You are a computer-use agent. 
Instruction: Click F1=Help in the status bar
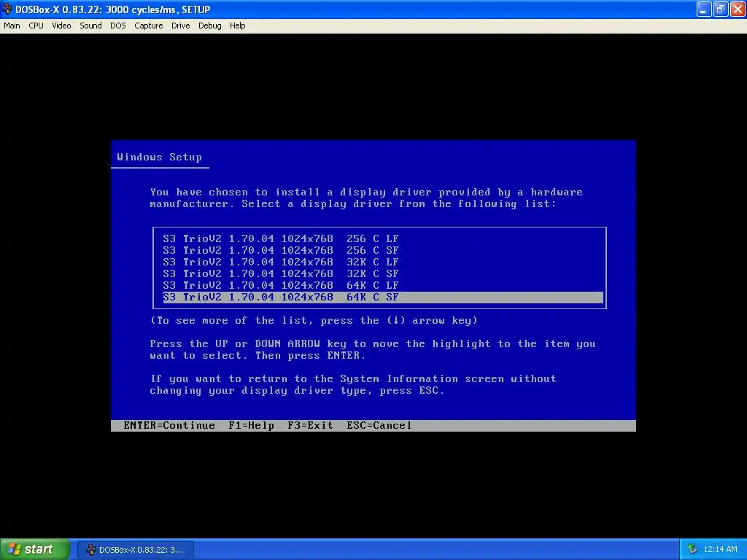point(251,426)
